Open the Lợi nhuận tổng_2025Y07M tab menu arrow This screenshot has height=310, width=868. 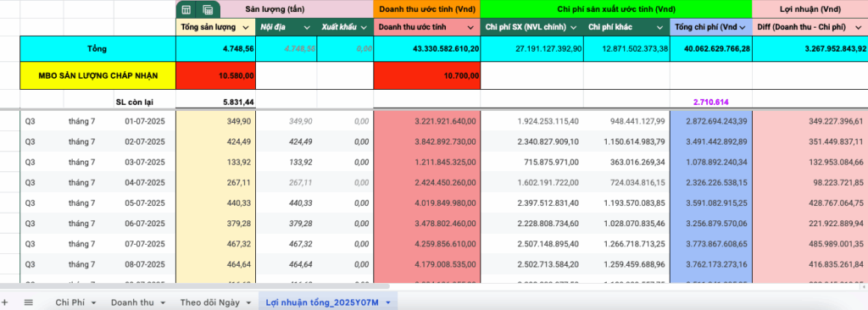pos(388,303)
